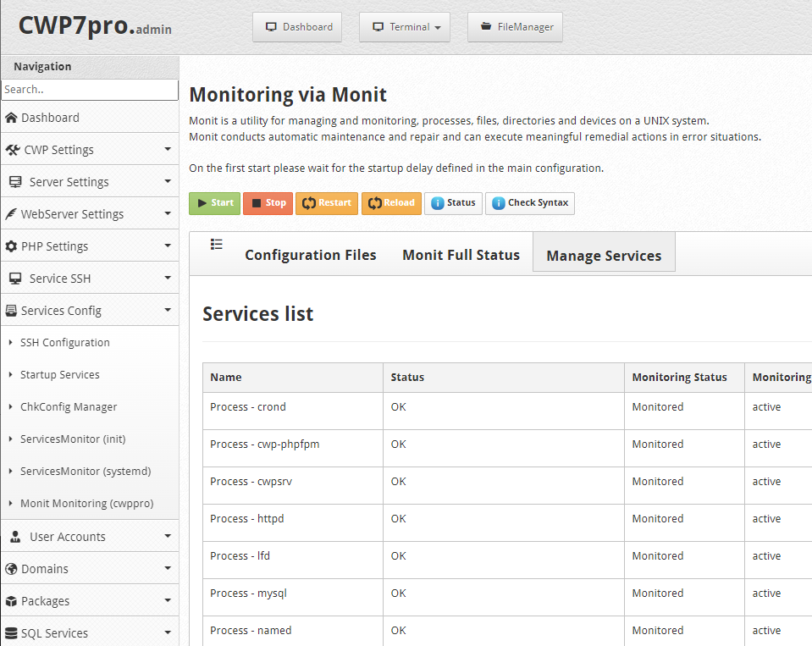This screenshot has width=812, height=646.
Task: Click the Domains globe icon
Action: tap(11, 569)
